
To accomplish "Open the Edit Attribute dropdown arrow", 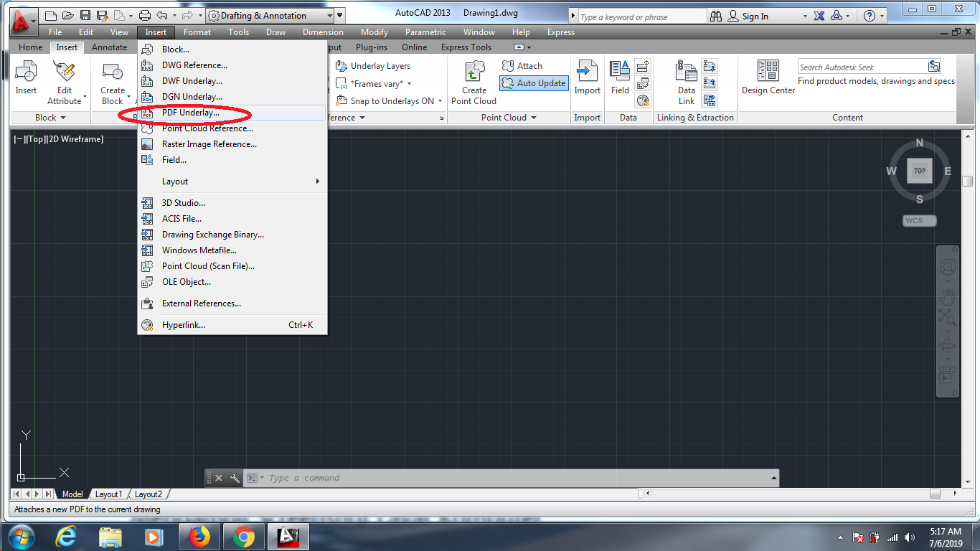I will pos(85,97).
